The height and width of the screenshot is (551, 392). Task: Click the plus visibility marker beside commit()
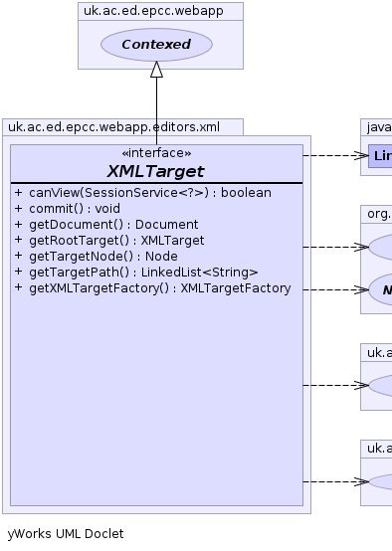point(18,209)
